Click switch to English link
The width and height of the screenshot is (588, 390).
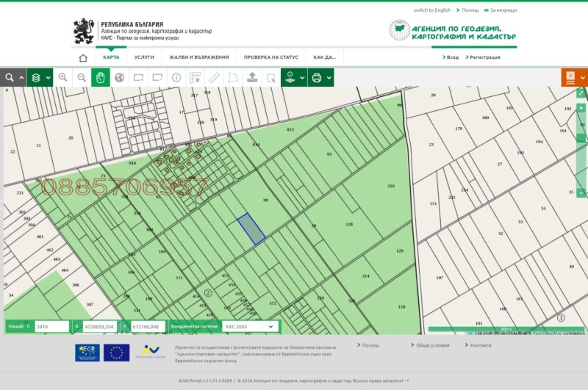[x=431, y=10]
